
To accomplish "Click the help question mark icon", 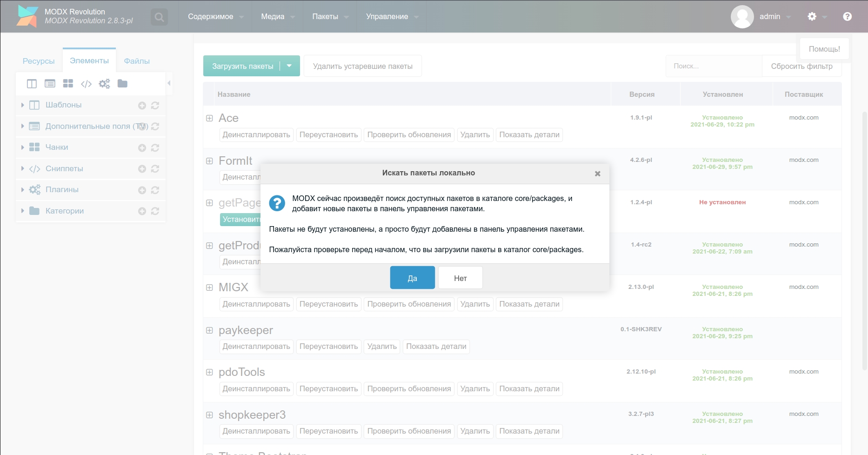I will pyautogui.click(x=847, y=16).
